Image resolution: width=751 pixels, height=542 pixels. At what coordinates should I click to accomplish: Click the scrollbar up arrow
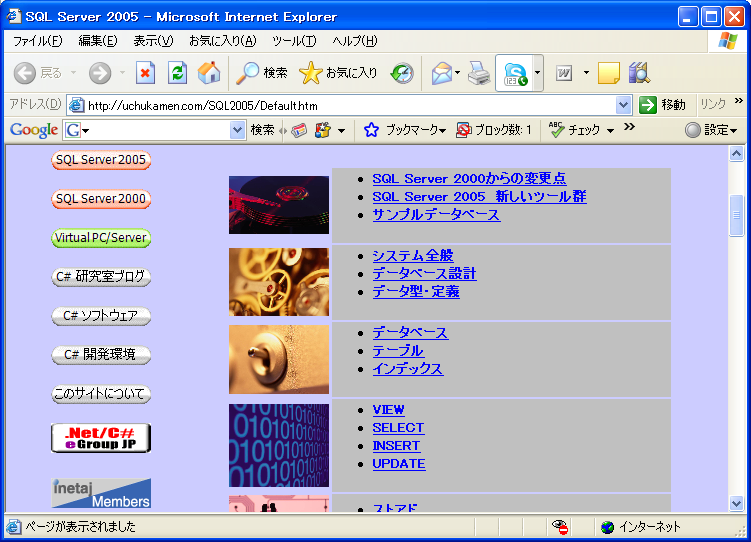click(x=736, y=154)
